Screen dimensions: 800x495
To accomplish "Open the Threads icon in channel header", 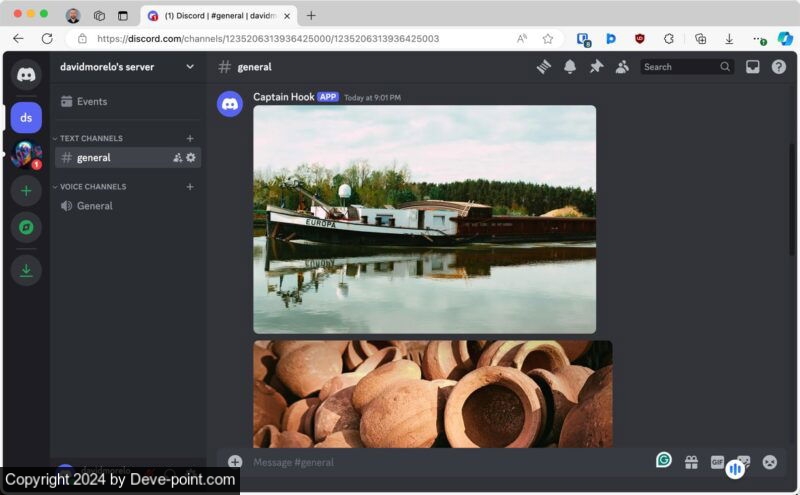I will tap(544, 67).
